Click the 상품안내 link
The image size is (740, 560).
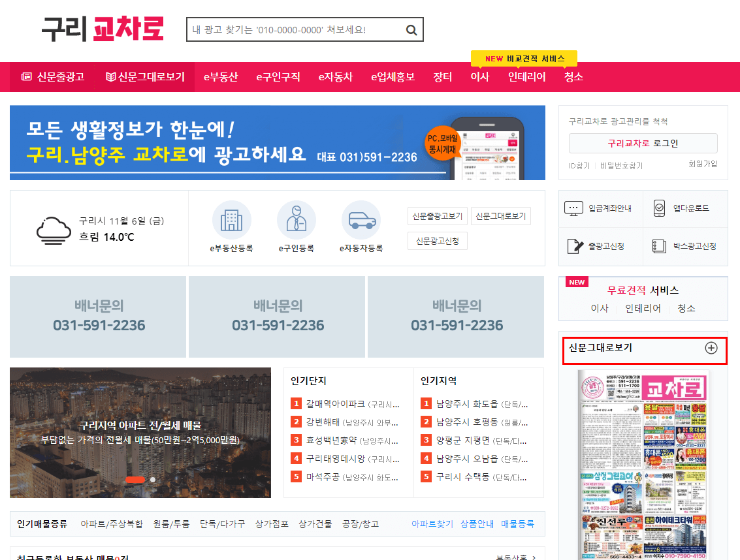(x=477, y=523)
